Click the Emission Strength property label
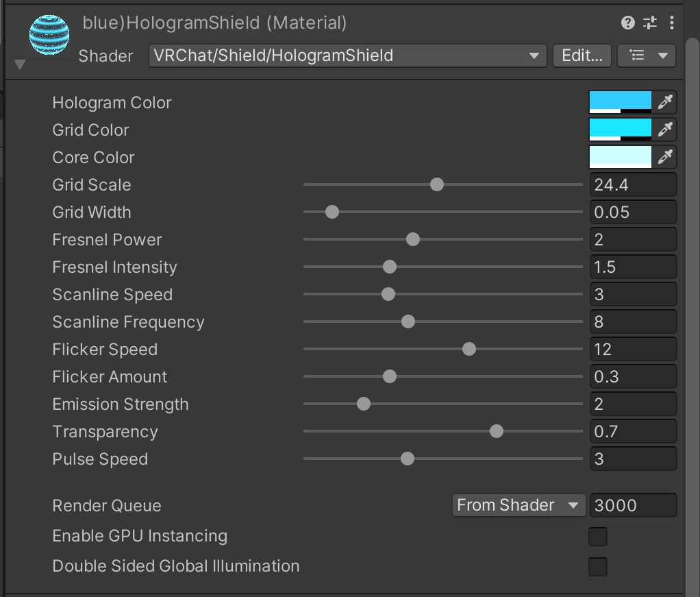Image resolution: width=700 pixels, height=597 pixels. click(120, 404)
